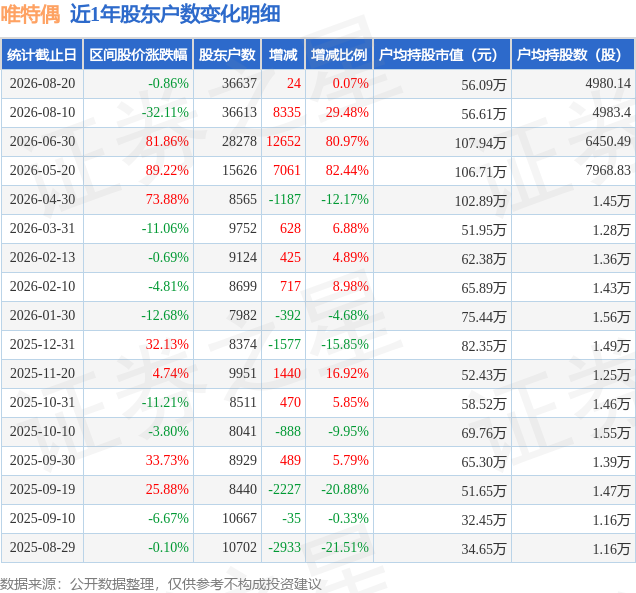
Task: Click the 户均持股数（股） column header
Action: tap(573, 54)
